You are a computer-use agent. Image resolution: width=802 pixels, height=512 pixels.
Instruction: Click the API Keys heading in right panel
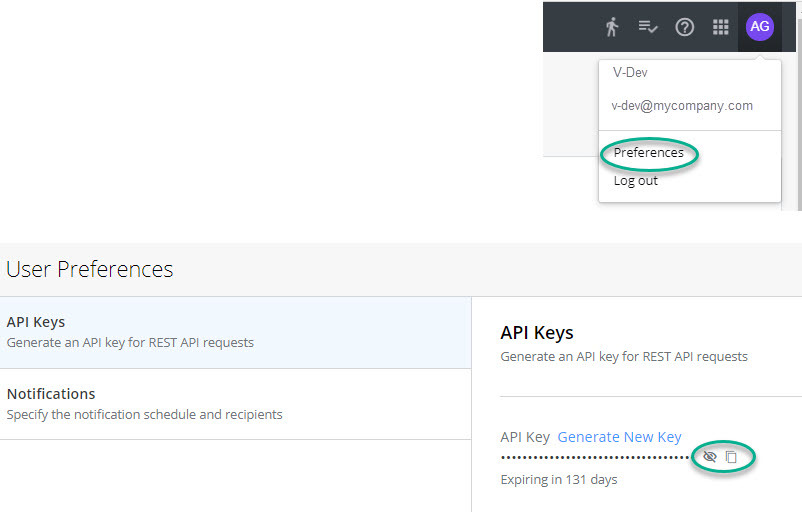click(537, 332)
